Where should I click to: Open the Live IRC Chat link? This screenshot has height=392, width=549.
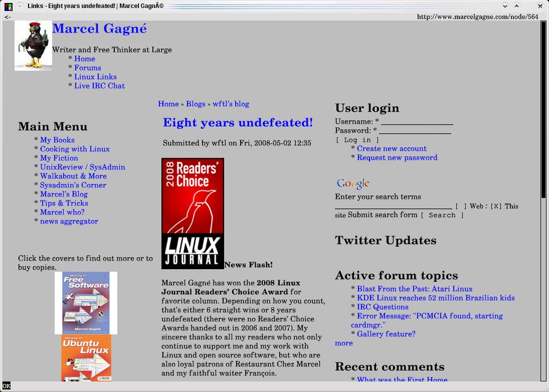click(x=99, y=86)
